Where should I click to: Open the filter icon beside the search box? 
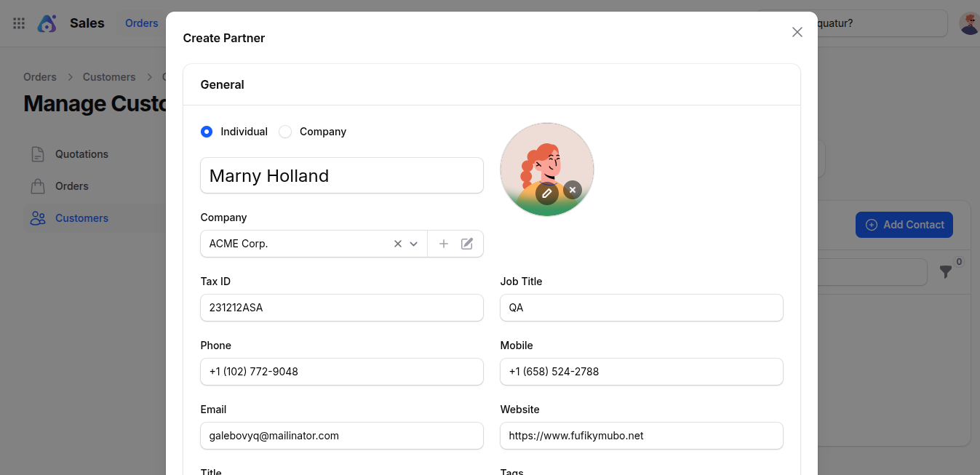(947, 271)
